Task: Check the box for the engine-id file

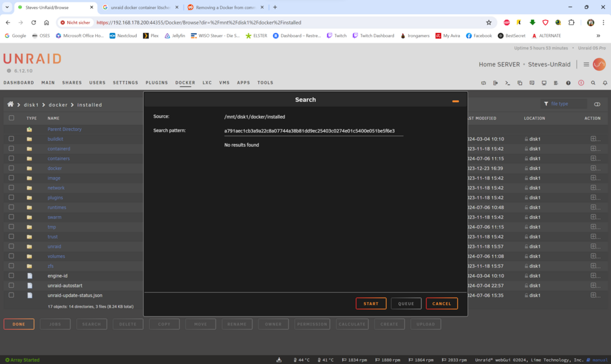Action: [11, 275]
